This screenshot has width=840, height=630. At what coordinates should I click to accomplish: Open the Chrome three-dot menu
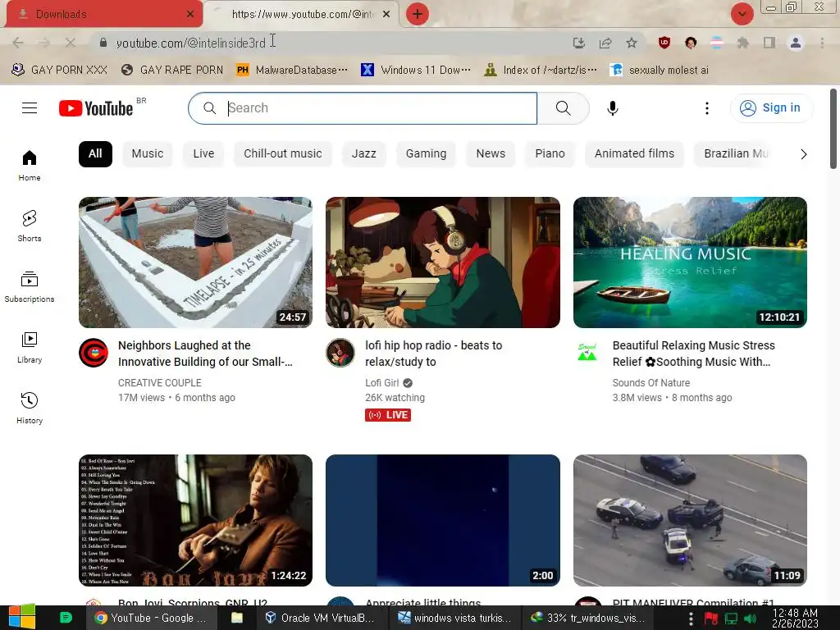tap(822, 43)
